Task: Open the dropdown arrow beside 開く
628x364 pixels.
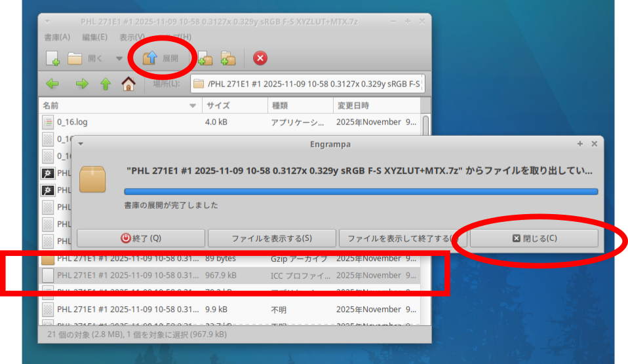Action: [x=119, y=58]
